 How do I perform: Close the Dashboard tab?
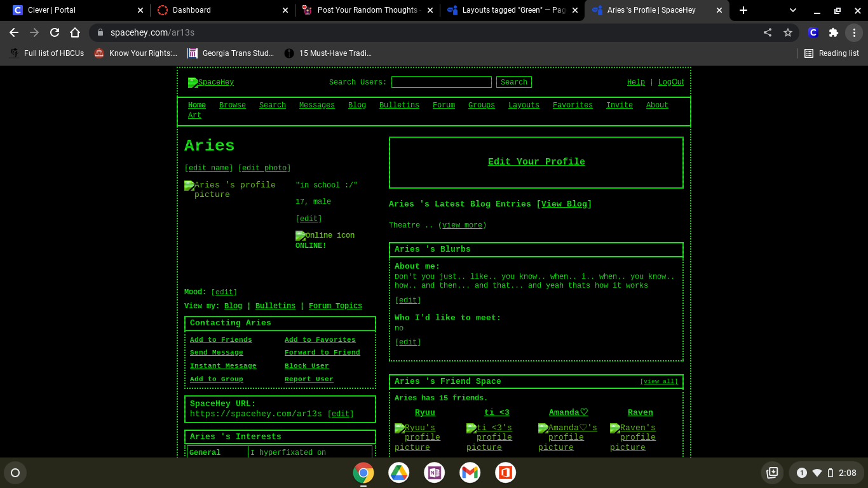tap(285, 10)
